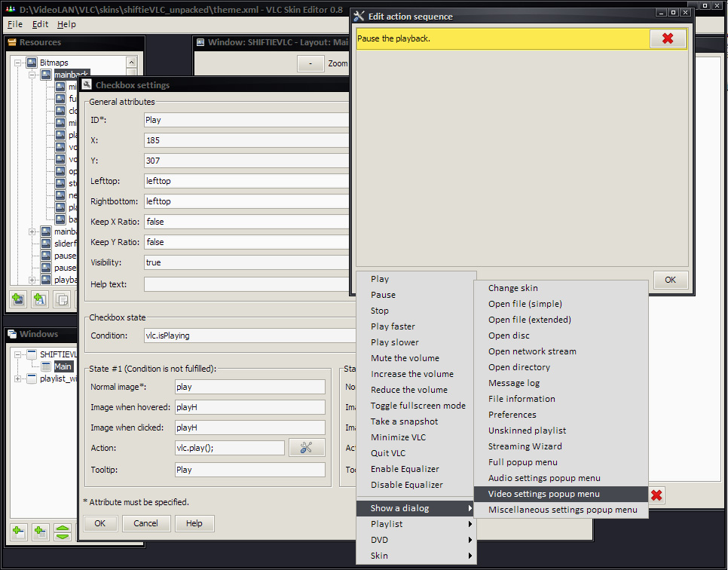Choose 'Video settings popup menu' entry
Screen dimensions: 728x570
coord(561,494)
